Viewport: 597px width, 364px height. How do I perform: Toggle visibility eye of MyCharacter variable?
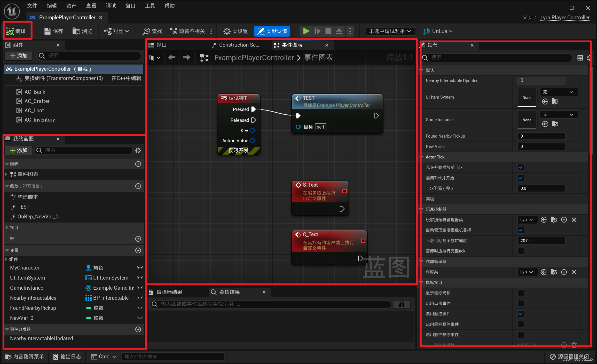click(x=140, y=268)
